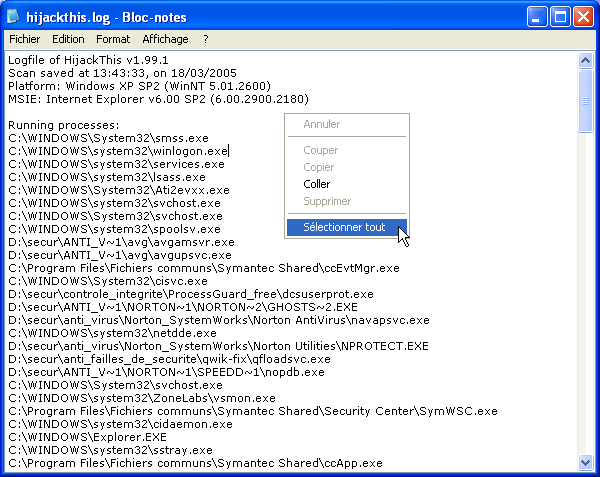Click the 'Logfile of HijackThis v1.99.1' line
The image size is (600, 477).
pos(88,60)
